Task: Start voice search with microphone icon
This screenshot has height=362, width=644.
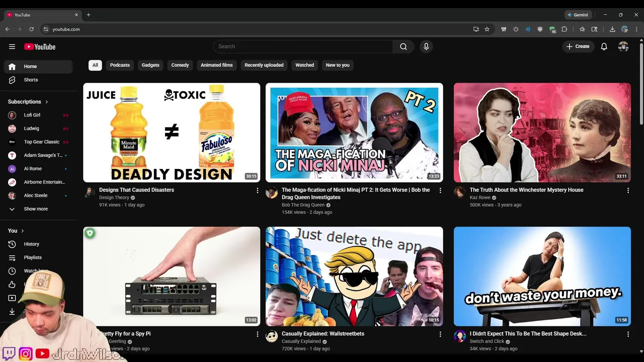Action: [x=426, y=47]
